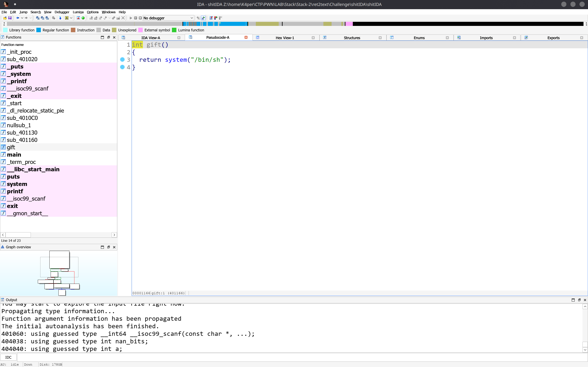Click the Open file toolbar icon
Viewport: 588px width, 367px height.
point(5,18)
